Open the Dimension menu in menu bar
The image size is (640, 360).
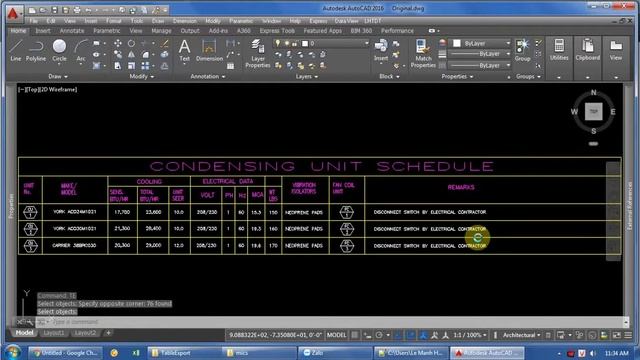click(184, 21)
